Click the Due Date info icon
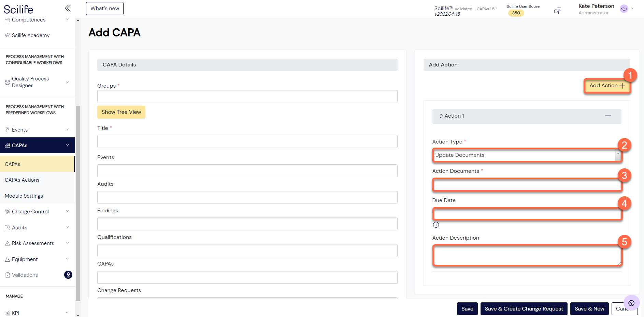The width and height of the screenshot is (644, 317). pos(436,225)
